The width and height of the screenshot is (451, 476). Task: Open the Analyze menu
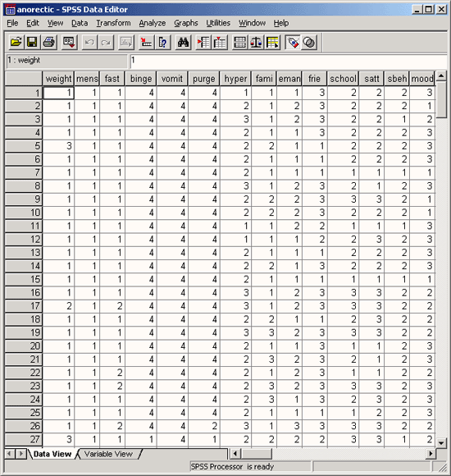pos(153,23)
